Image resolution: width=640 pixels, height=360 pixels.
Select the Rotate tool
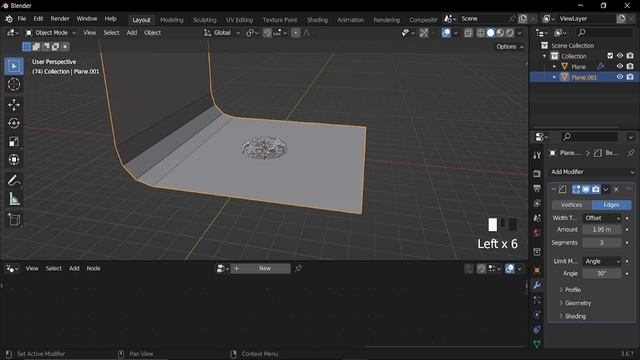(x=14, y=123)
